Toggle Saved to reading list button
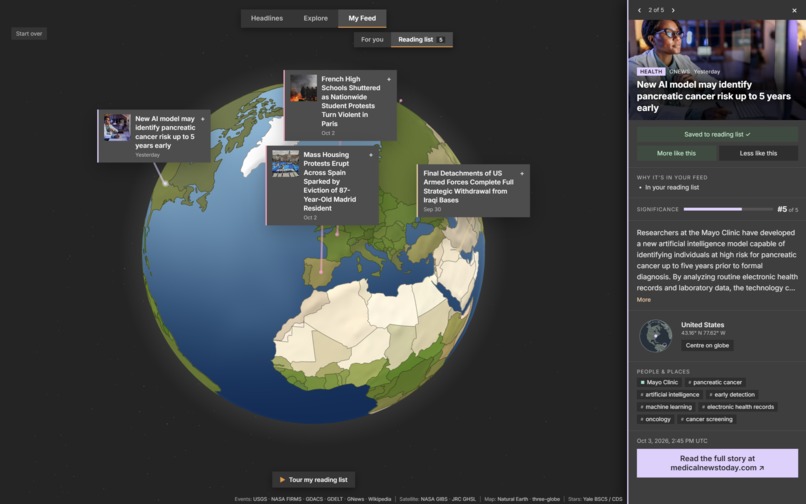This screenshot has width=806, height=504. (717, 135)
